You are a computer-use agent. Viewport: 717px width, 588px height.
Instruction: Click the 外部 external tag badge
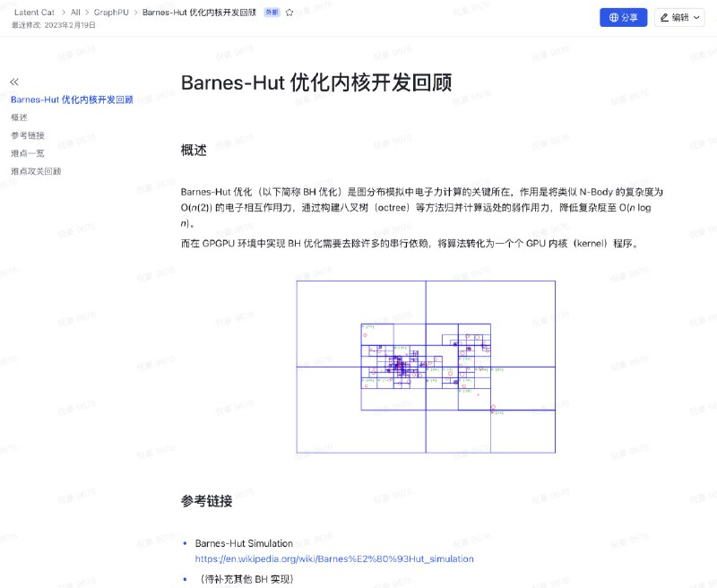[x=272, y=13]
